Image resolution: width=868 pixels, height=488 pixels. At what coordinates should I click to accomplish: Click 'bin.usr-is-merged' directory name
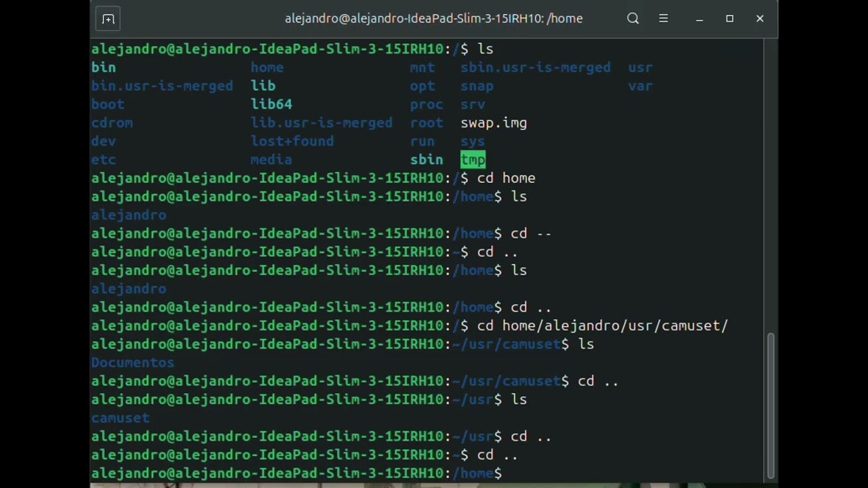(162, 86)
